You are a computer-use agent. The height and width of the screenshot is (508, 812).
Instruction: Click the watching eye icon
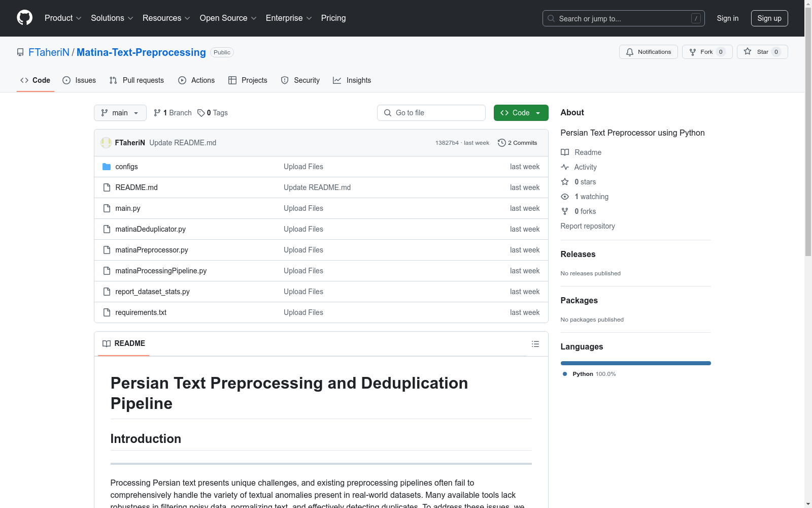pos(565,197)
